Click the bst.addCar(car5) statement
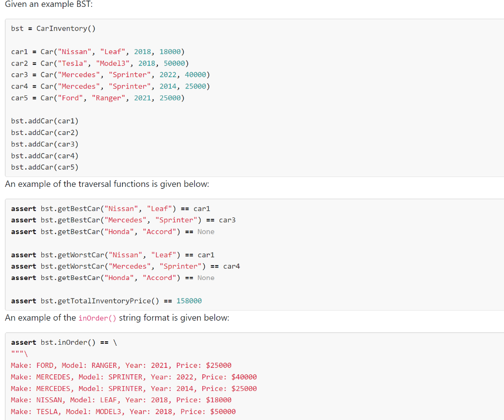This screenshot has height=420, width=504. click(x=45, y=167)
